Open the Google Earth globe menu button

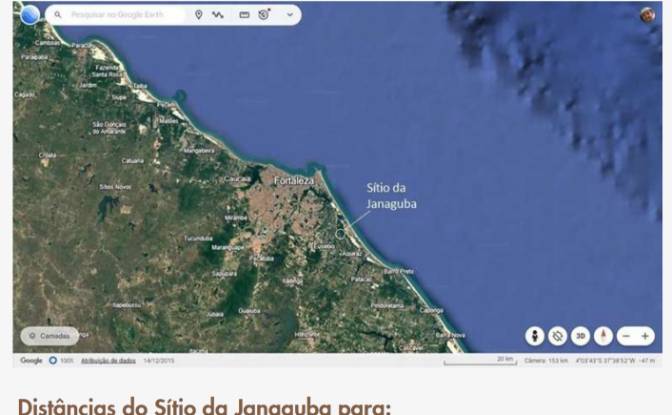tap(30, 15)
